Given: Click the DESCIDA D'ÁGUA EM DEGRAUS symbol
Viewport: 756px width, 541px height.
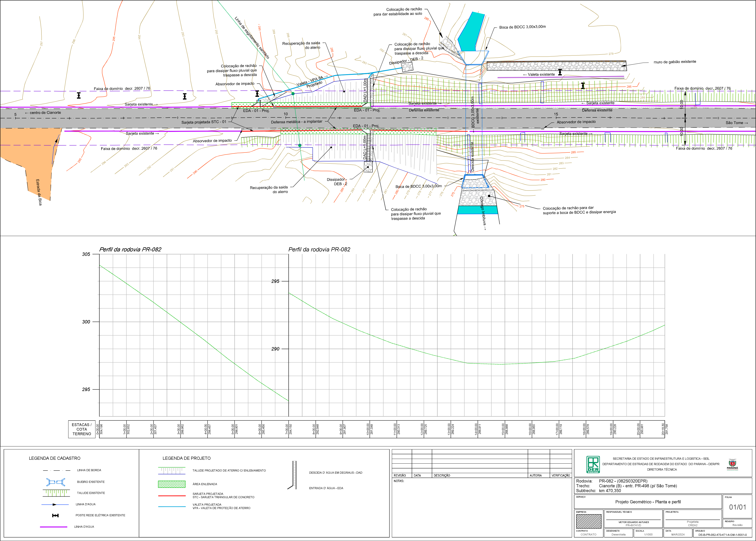Looking at the screenshot, I should coord(295,472).
